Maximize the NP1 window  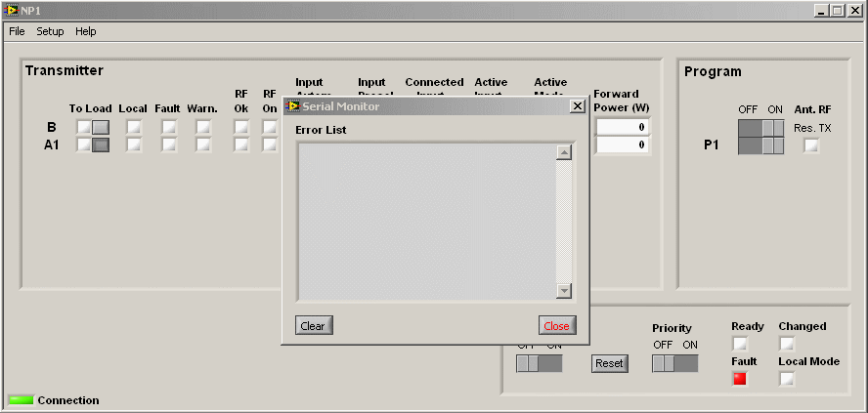[x=837, y=11]
